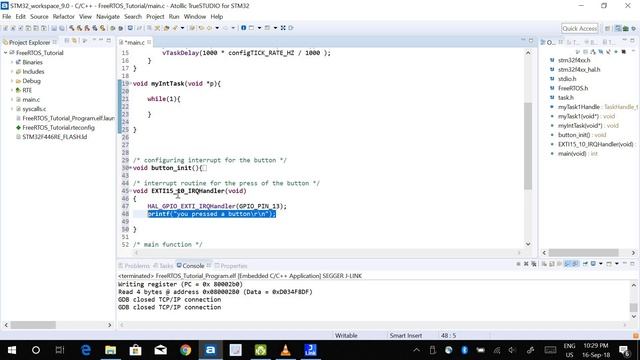Expand the Includes folder
This screenshot has width=640, height=360.
(x=12, y=71)
